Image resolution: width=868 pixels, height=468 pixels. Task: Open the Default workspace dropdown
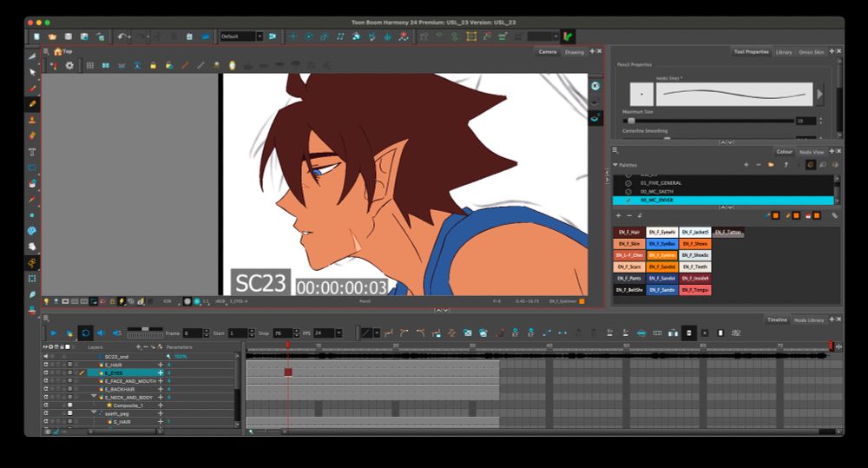click(260, 36)
